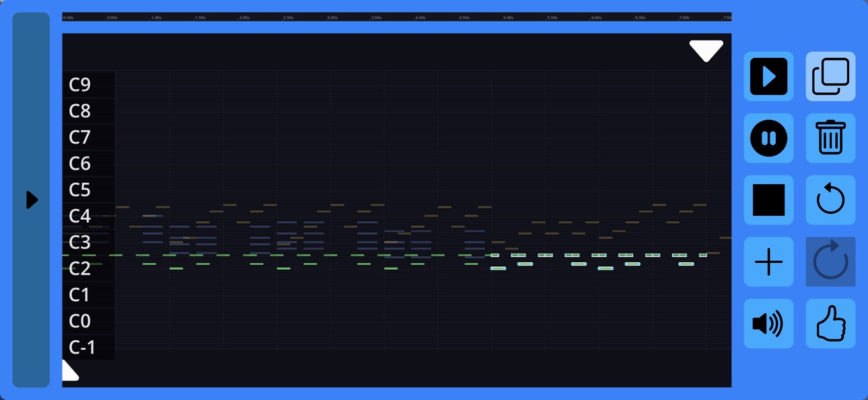Select the C8 key label
This screenshot has width=868, height=400.
80,111
